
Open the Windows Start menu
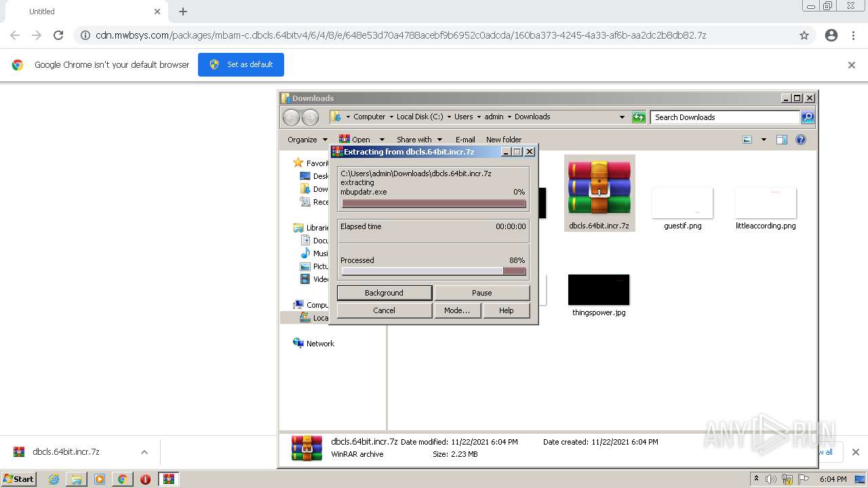coord(19,479)
